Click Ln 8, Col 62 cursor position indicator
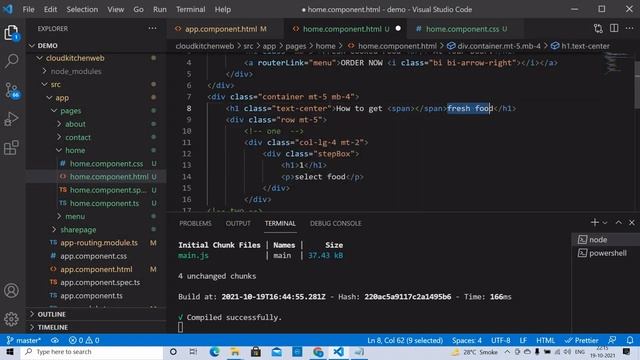The image size is (640, 360). tap(405, 340)
